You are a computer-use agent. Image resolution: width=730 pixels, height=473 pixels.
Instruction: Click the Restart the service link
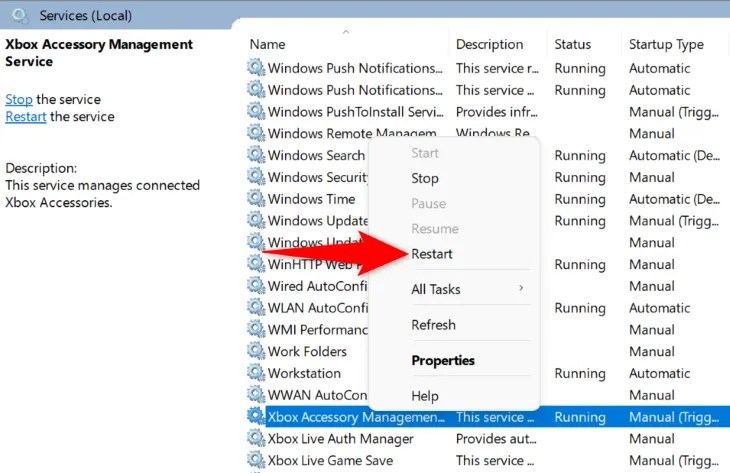26,116
